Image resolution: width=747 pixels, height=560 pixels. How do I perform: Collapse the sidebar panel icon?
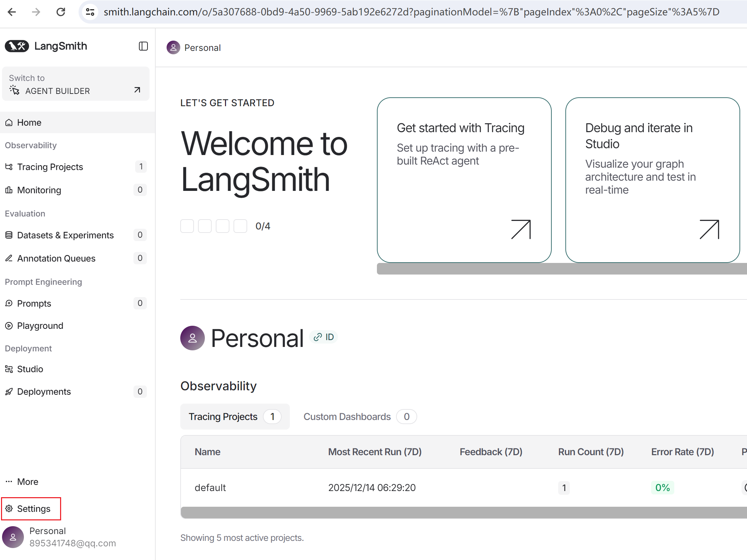pos(143,46)
